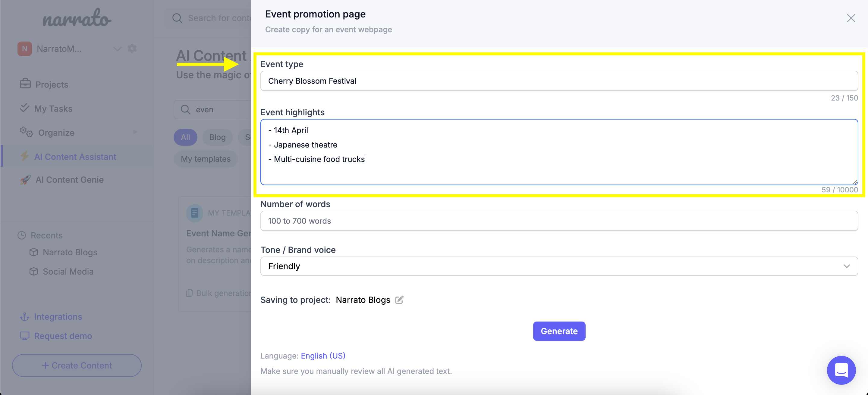Click the top search bar magnifier icon

coord(177,18)
